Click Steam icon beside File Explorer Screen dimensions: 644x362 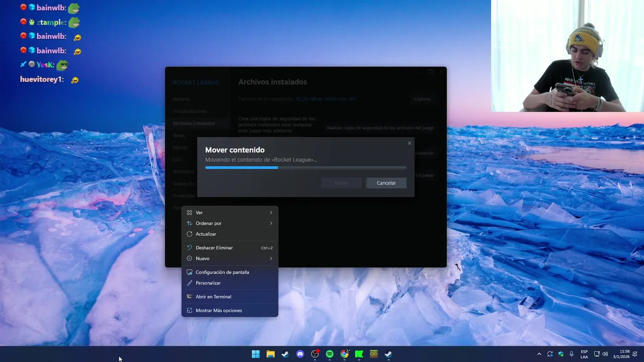pos(285,354)
